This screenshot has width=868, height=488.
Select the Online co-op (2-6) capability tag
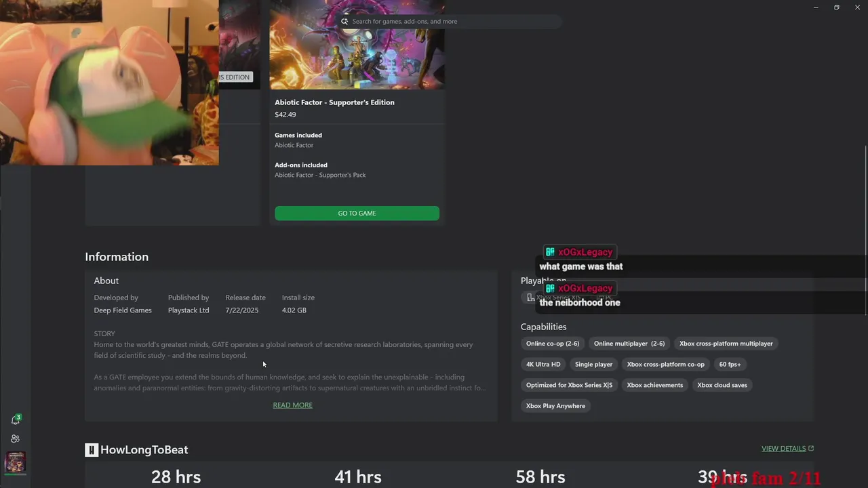tap(553, 344)
